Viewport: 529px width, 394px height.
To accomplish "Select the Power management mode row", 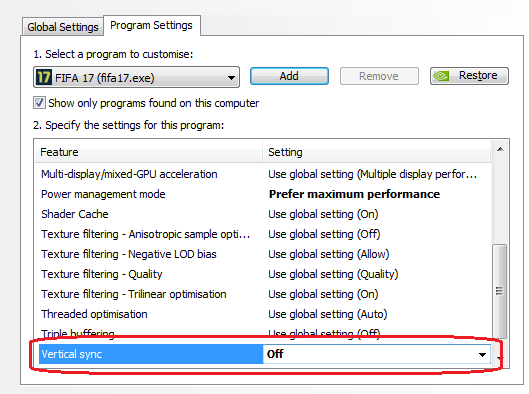I will pos(263,194).
